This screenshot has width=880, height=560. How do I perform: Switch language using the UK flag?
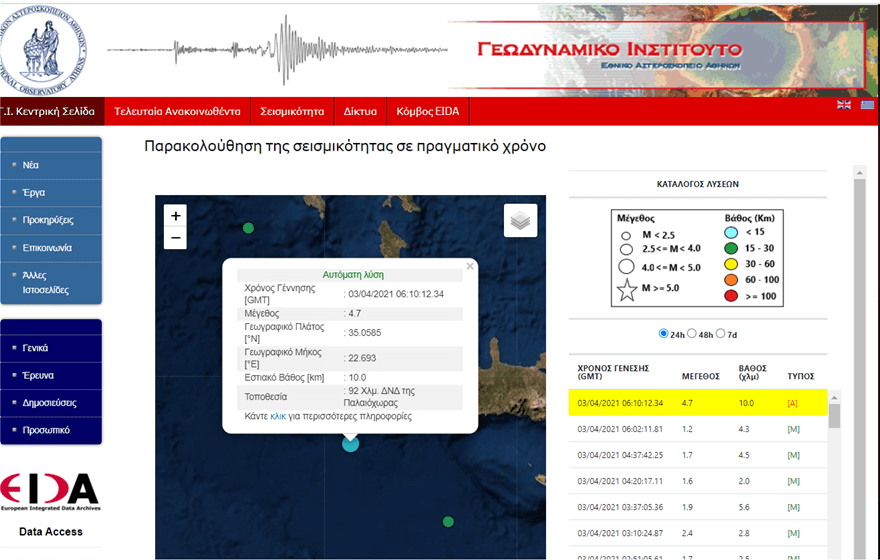pos(844,105)
